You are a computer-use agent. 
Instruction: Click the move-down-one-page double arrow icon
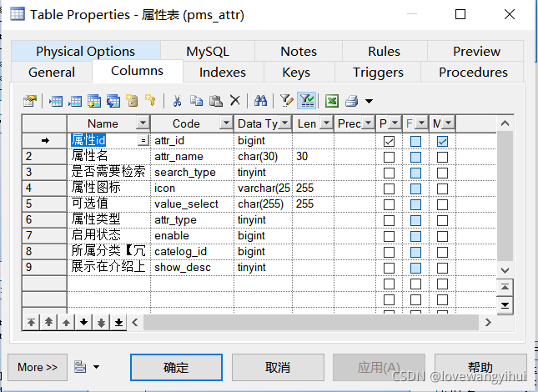click(x=101, y=323)
